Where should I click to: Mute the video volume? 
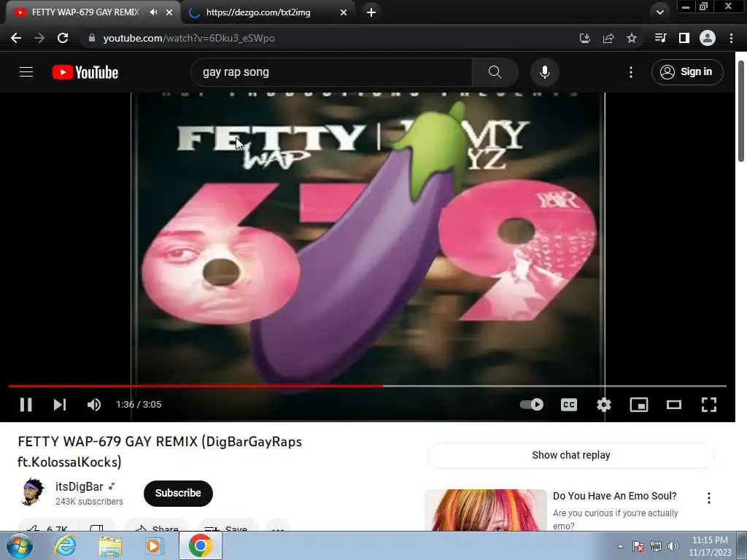pos(94,405)
